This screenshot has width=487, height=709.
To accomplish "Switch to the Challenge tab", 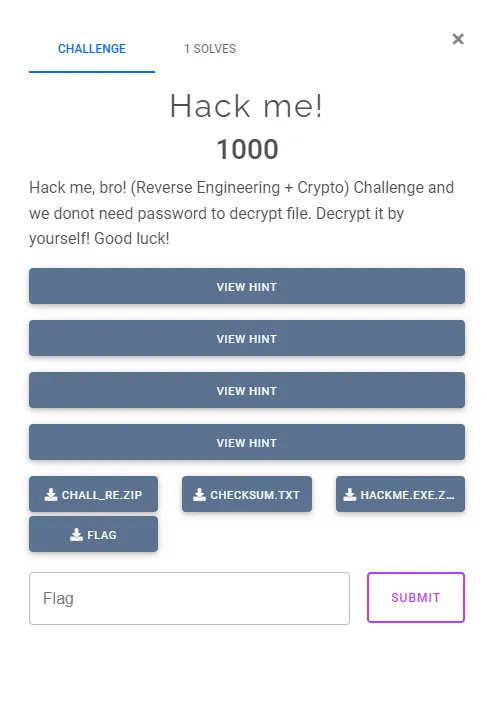I will click(92, 49).
